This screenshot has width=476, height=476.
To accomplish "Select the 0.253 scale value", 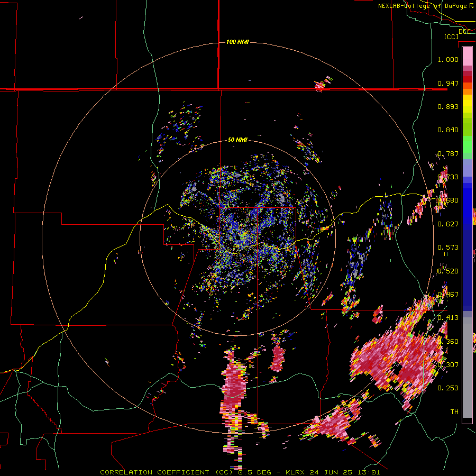I will 448,388.
